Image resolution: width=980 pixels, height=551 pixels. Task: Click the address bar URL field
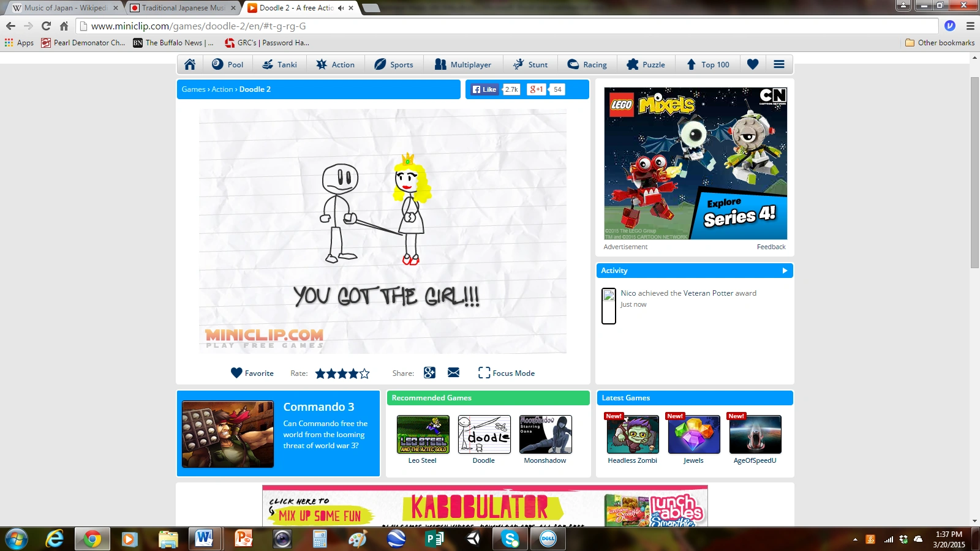coord(507,26)
